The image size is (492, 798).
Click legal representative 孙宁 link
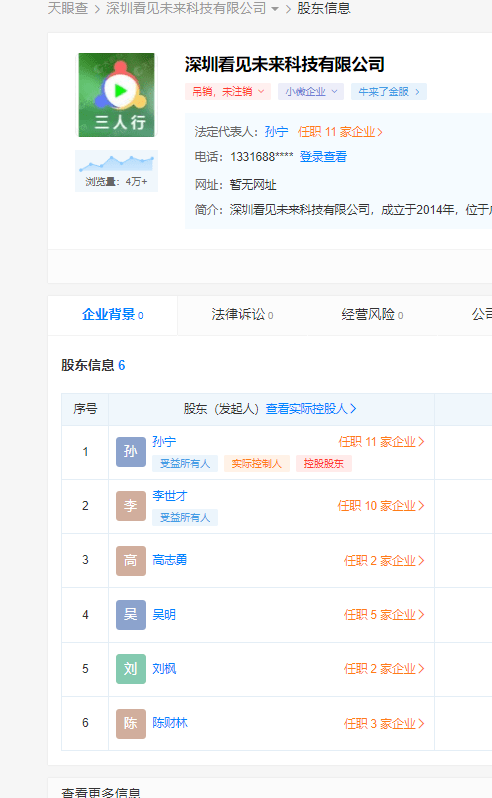tap(276, 132)
